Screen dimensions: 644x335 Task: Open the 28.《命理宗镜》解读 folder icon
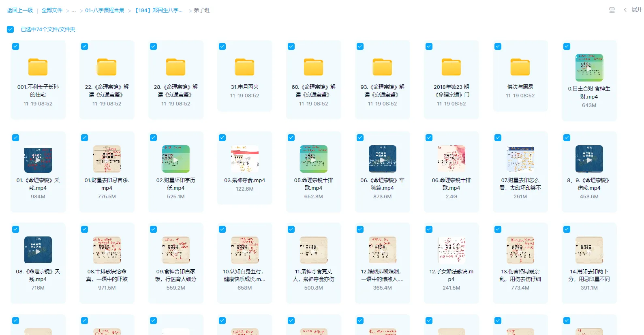pos(176,67)
